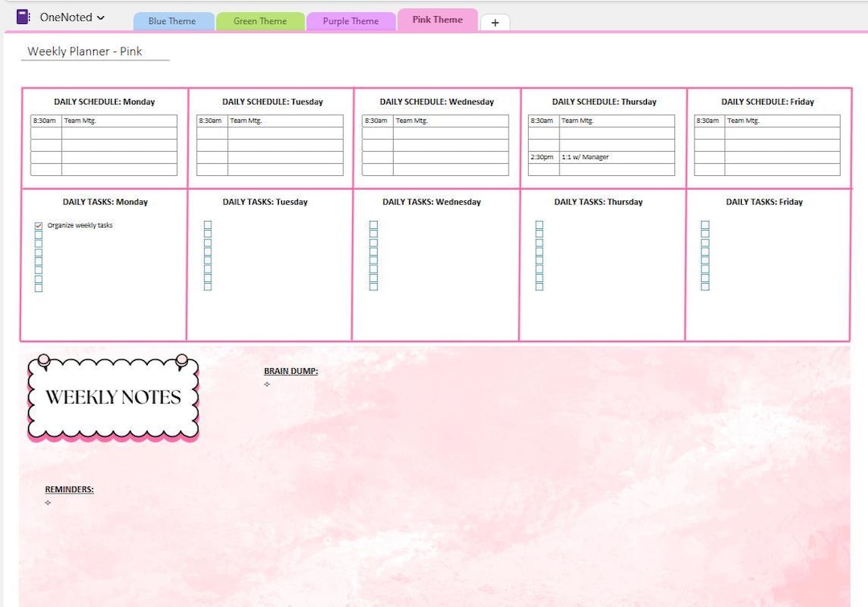Switch to the Blue Theme tab
868x607 pixels.
(174, 21)
